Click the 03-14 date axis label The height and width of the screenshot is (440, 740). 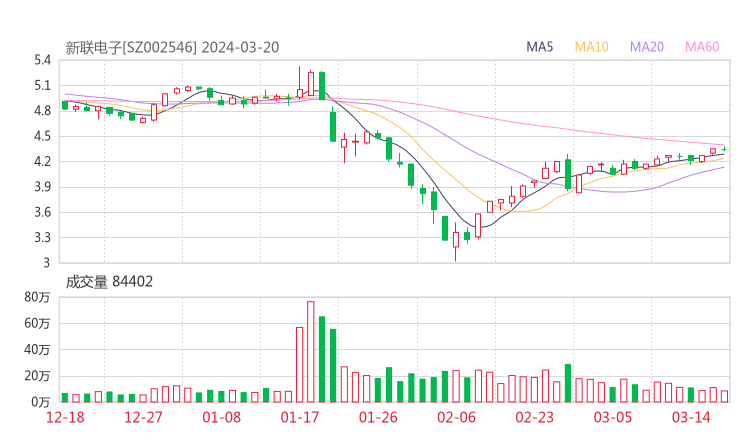(691, 417)
